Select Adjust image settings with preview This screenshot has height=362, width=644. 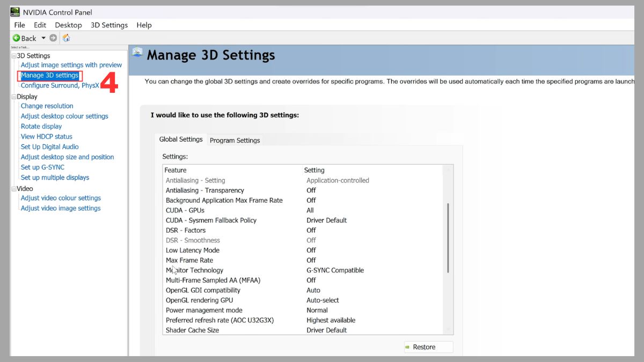tap(71, 65)
